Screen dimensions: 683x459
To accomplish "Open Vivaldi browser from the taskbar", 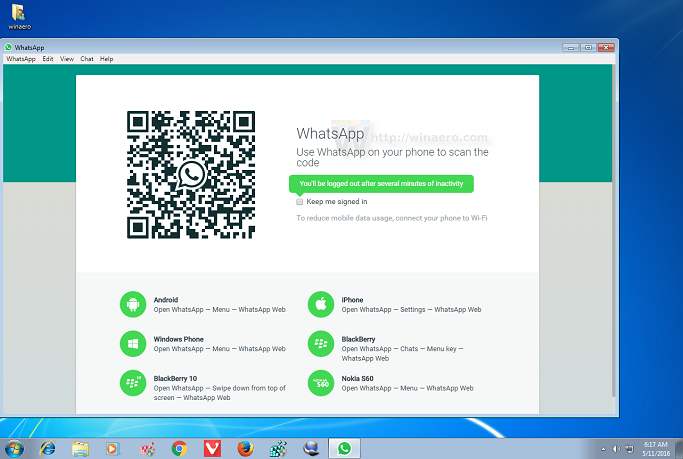I will tap(213, 448).
